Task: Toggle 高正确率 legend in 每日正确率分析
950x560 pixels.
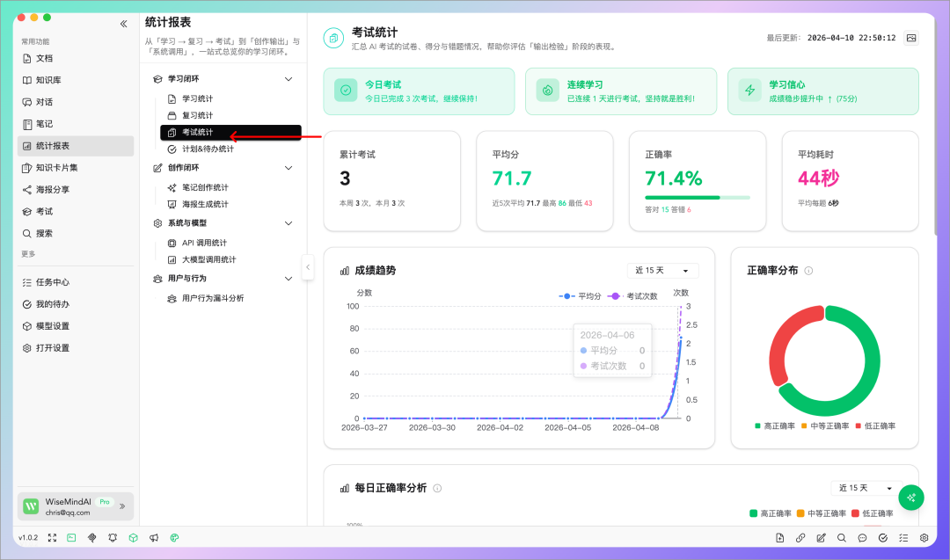Action: pyautogui.click(x=770, y=513)
